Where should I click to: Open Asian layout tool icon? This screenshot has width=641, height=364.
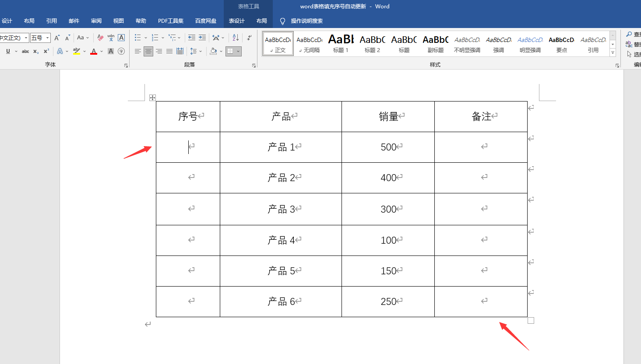click(x=216, y=38)
